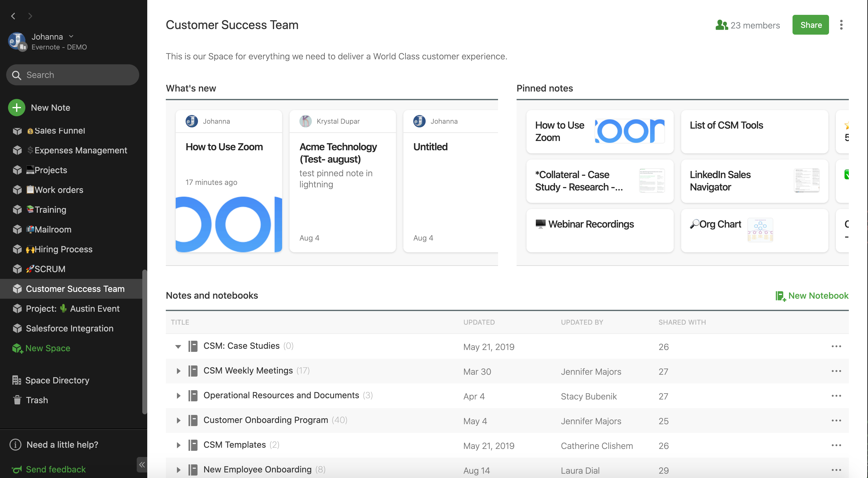
Task: Open the Johanna account dropdown
Action: [71, 36]
